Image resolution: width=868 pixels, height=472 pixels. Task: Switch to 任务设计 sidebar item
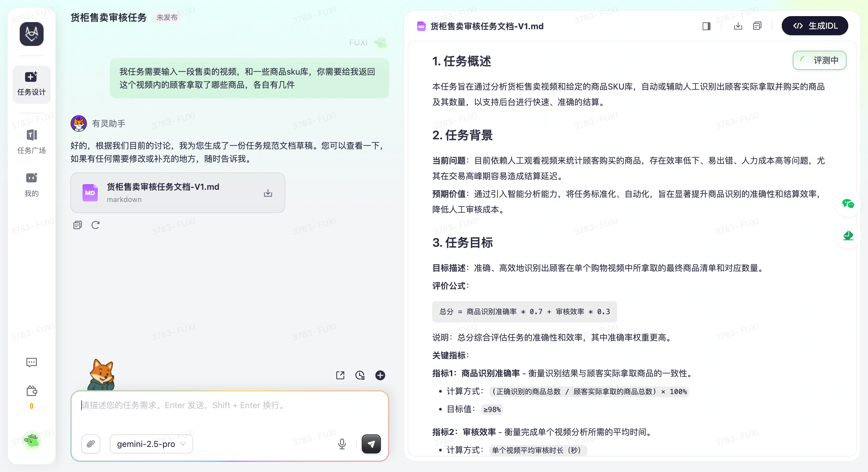coord(31,84)
